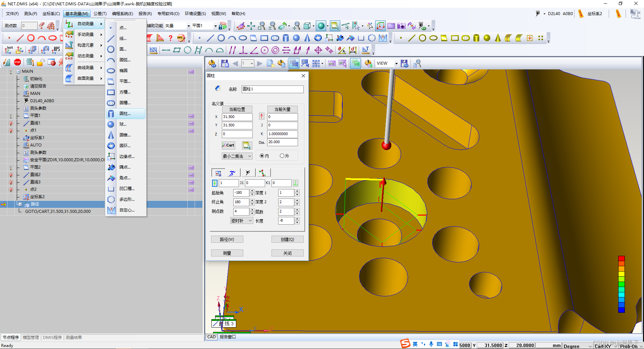Screen dimensions: 644x349
Task: Open the 公差(T) menu
Action: (x=100, y=14)
